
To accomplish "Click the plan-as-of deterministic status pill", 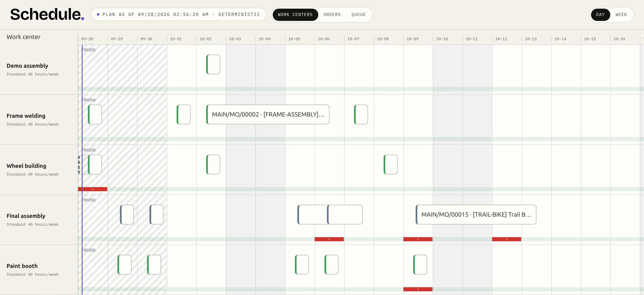I will [178, 15].
